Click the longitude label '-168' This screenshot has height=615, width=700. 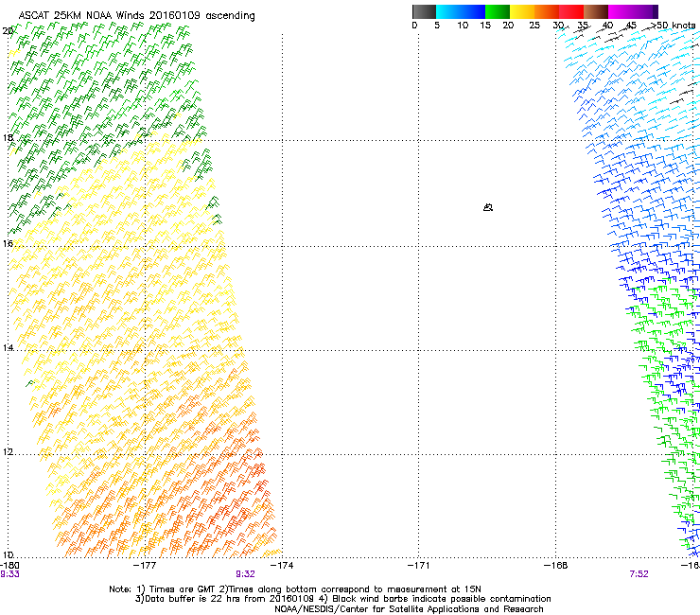tap(556, 566)
